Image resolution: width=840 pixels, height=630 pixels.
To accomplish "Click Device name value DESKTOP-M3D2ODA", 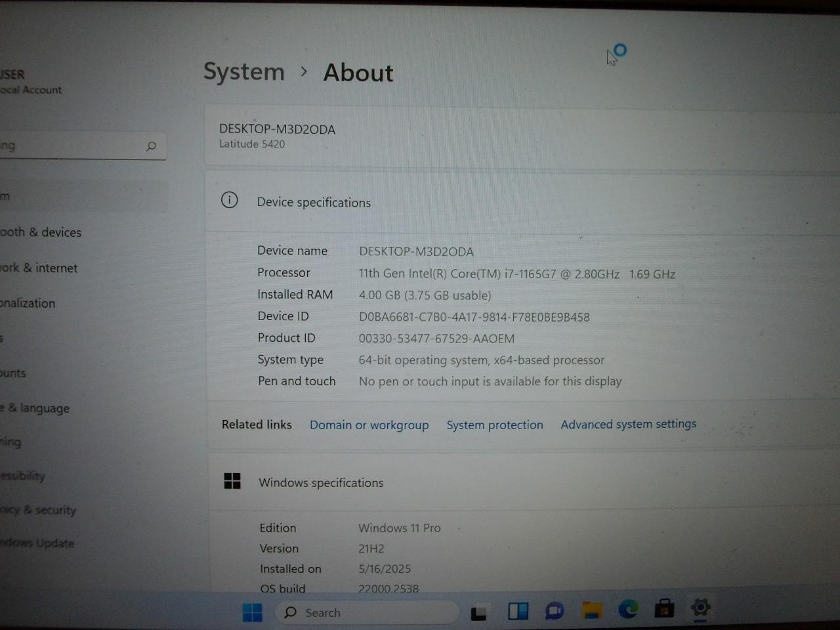I will (x=416, y=251).
